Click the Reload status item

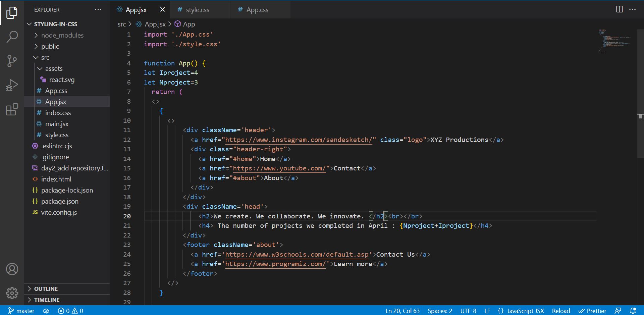[561, 311]
